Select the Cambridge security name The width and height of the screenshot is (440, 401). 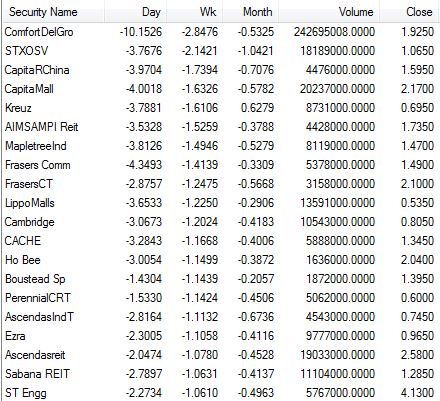pyautogui.click(x=30, y=222)
